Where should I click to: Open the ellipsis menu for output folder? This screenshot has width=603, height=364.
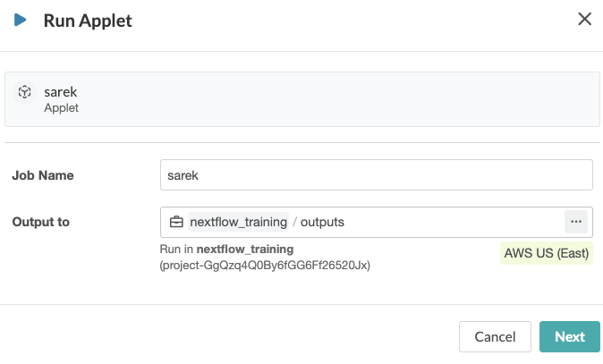point(575,222)
